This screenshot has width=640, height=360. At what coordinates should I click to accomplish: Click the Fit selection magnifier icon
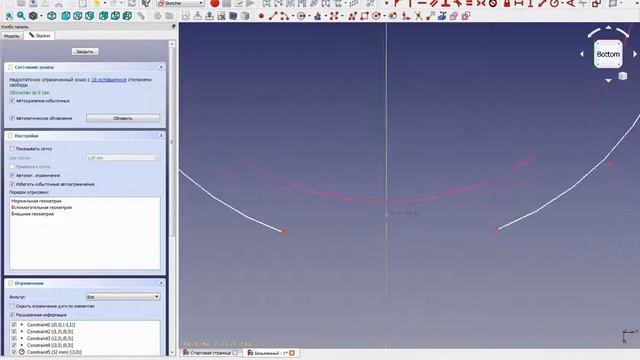[21, 16]
